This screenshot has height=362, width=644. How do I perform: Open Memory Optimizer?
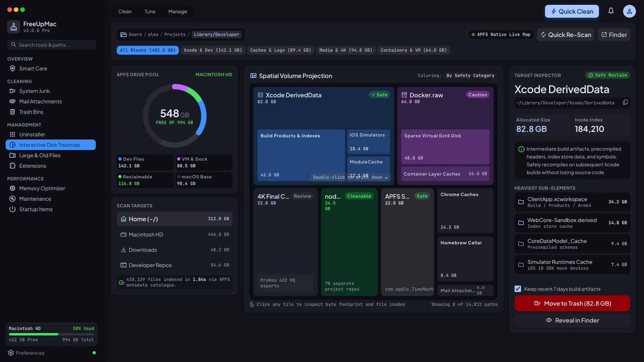click(x=51, y=188)
